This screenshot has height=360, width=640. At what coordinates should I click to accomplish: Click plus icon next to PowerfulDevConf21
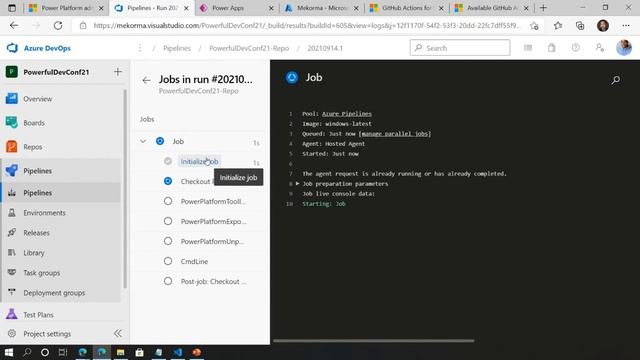coord(118,72)
